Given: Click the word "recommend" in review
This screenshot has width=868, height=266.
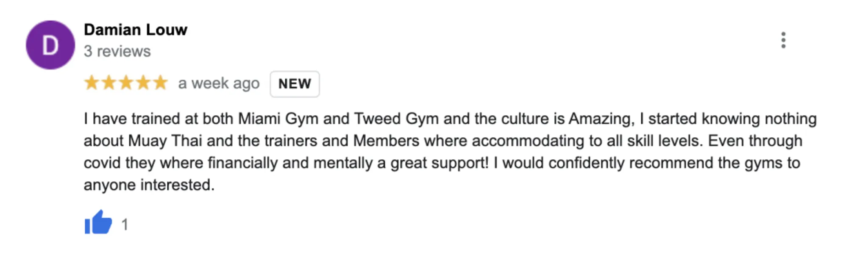Looking at the screenshot, I should 671,163.
